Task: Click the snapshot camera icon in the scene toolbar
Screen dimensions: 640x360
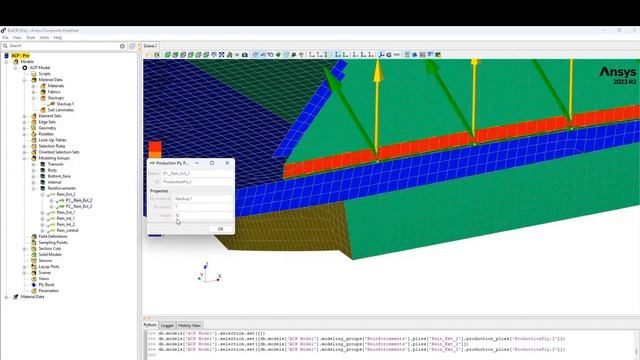Action: (x=244, y=55)
